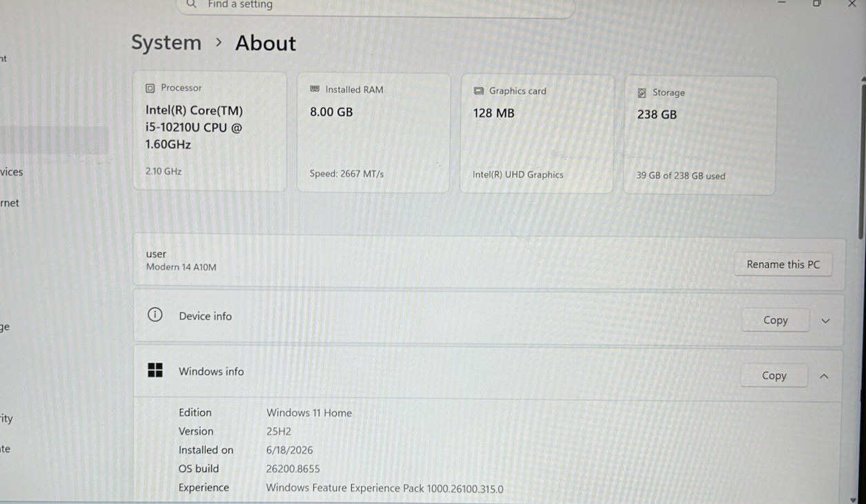Click the "238 GB" storage value
This screenshot has height=504, width=866.
[657, 114]
